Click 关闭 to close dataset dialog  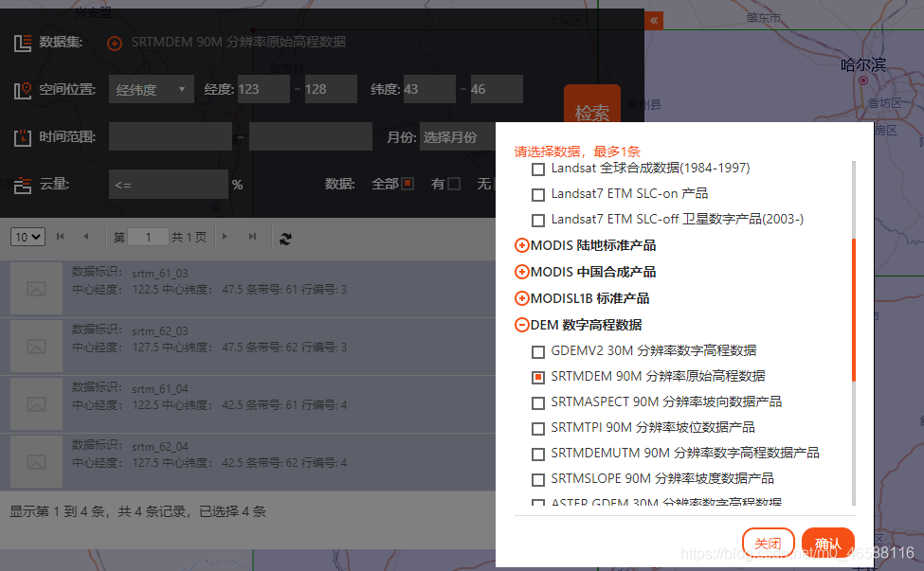tap(768, 543)
